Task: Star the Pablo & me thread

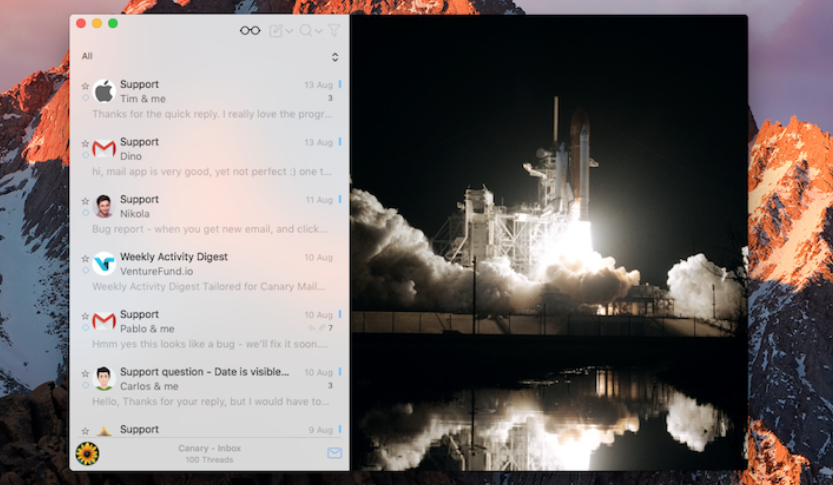Action: 85,316
